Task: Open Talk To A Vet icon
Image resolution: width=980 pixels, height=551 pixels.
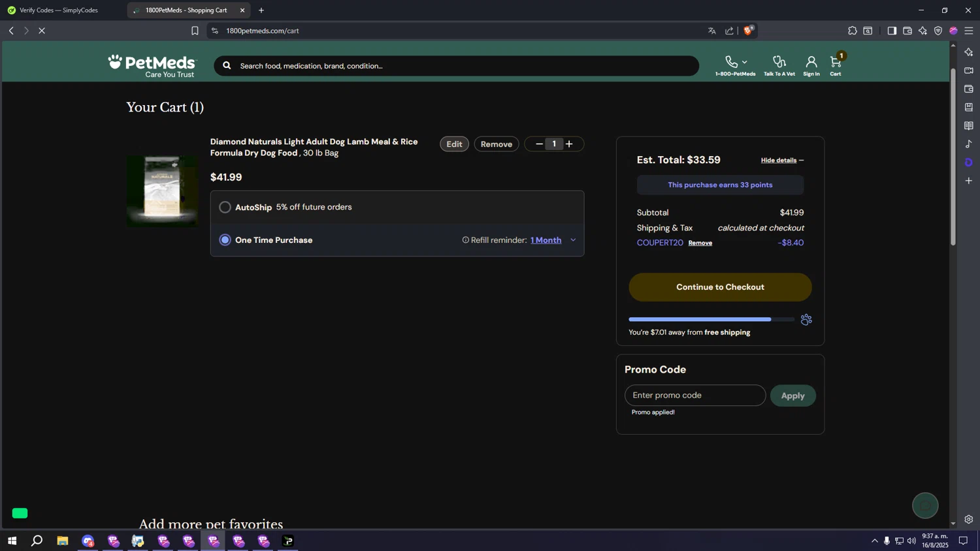Action: pos(779,62)
